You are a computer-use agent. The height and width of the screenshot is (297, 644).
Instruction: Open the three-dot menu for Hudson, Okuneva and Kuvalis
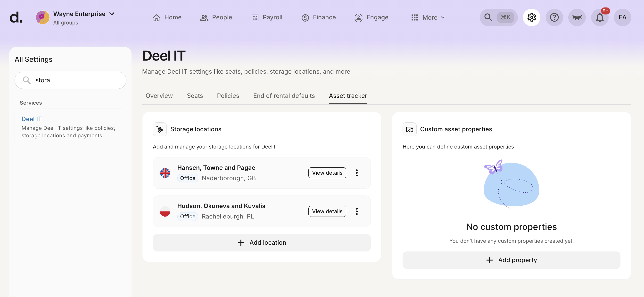pos(357,211)
